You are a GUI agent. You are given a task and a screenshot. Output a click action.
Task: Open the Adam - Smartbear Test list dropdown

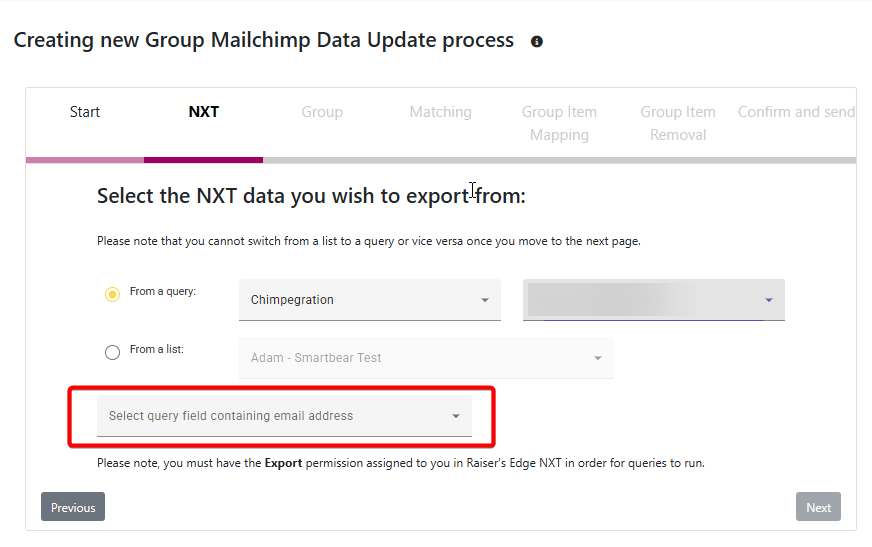click(x=425, y=358)
